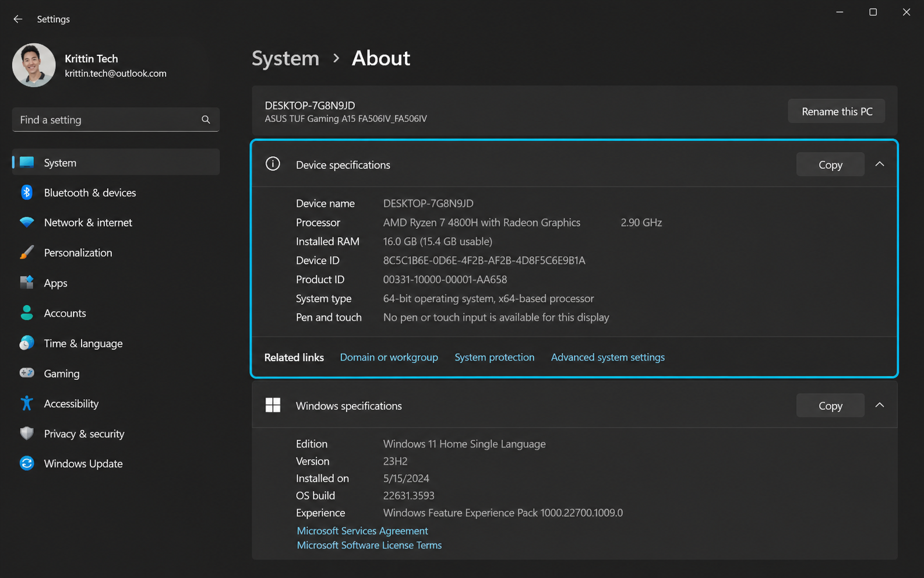Open System protection link
The width and height of the screenshot is (924, 578).
(x=495, y=357)
